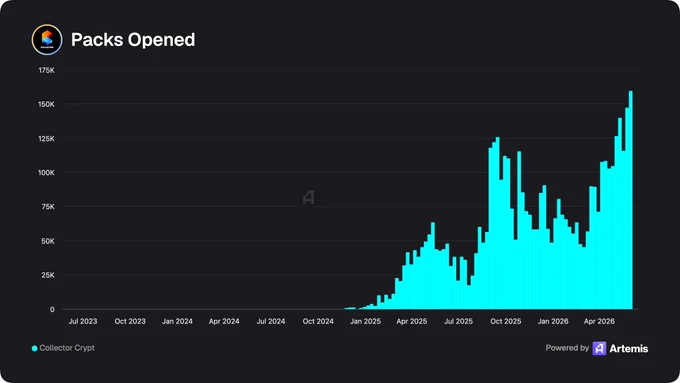Click the "Oct 2024" x-axis label
680x383 pixels.
point(318,321)
